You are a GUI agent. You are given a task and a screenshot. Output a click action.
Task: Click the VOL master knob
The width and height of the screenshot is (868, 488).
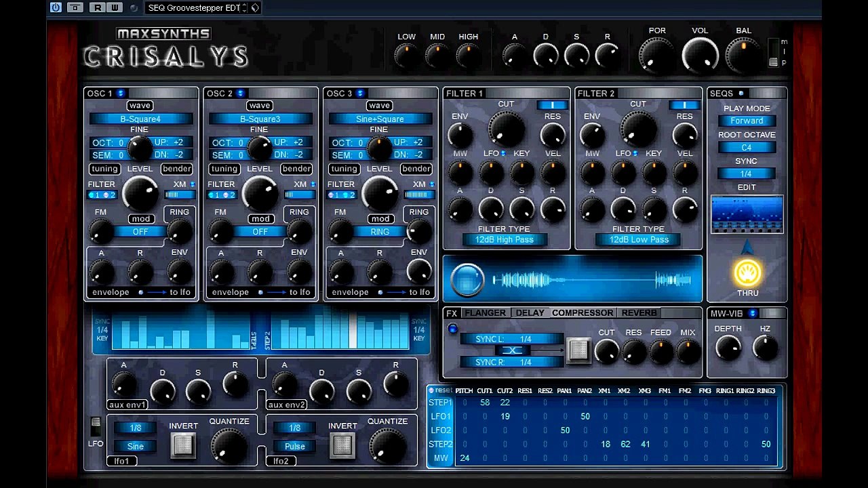pos(700,54)
